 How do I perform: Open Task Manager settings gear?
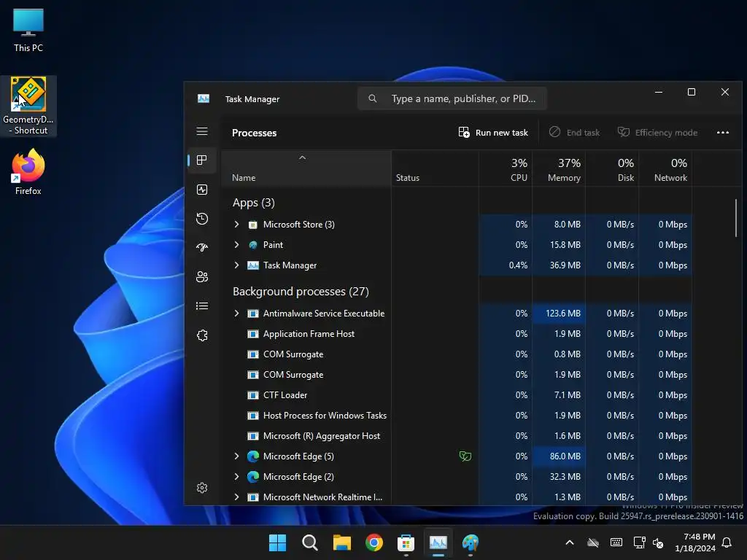[202, 488]
